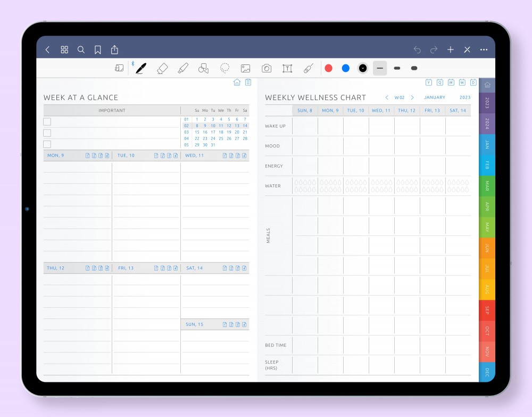Open page 4 icon for WED, 11
The image size is (532, 417).
(x=244, y=156)
